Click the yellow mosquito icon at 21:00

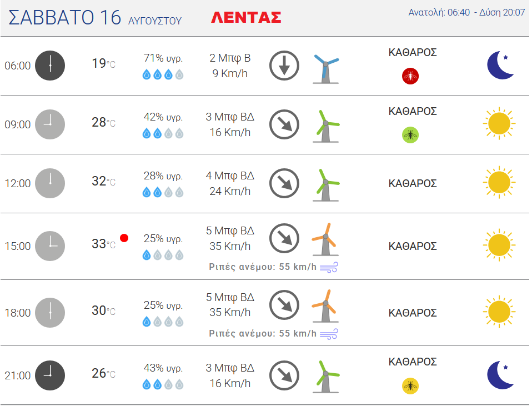pos(410,385)
